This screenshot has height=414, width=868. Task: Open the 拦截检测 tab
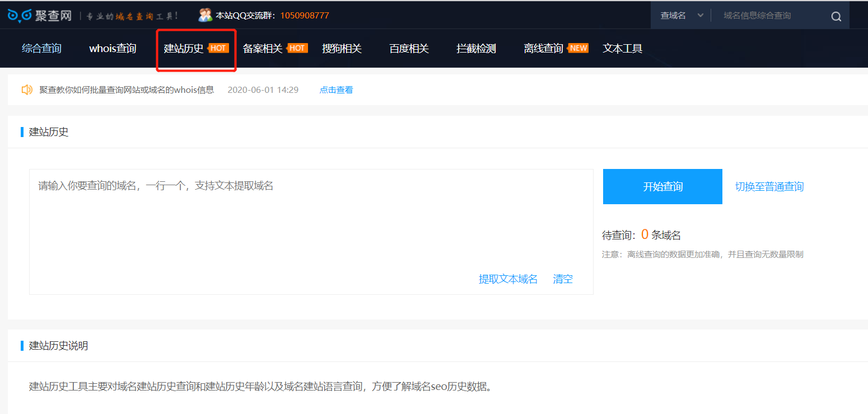tap(475, 48)
